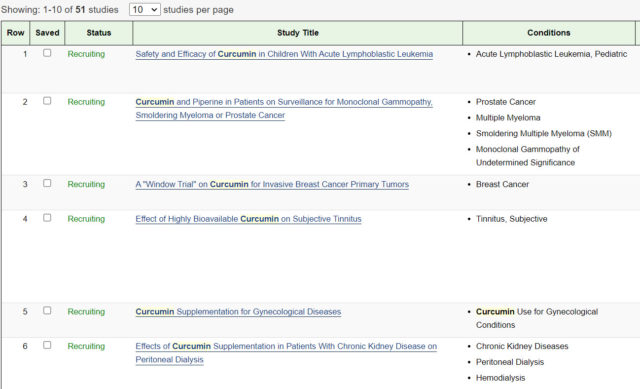Screen dimensions: 640x389
Task: Click the Recruiting status in row 6
Action: tap(86, 346)
